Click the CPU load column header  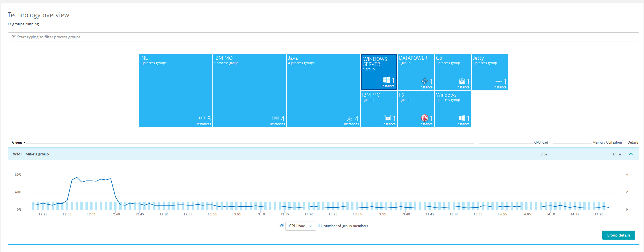(x=541, y=142)
